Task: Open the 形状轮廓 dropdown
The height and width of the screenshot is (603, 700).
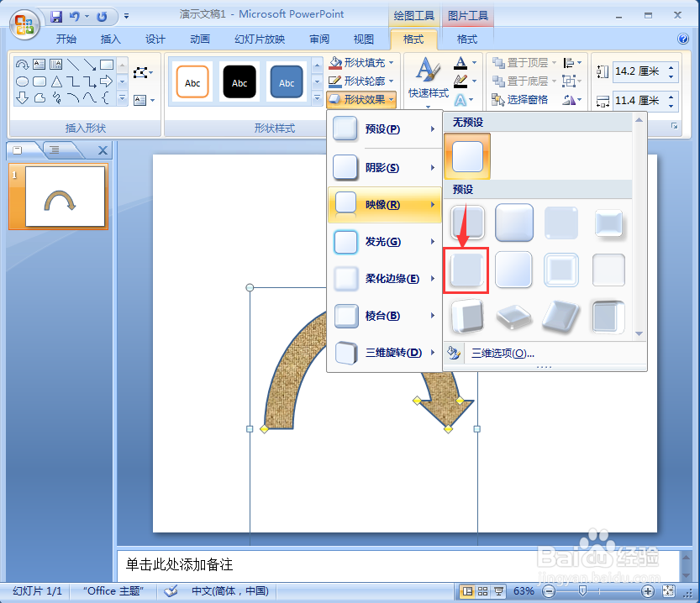Action: click(x=361, y=81)
